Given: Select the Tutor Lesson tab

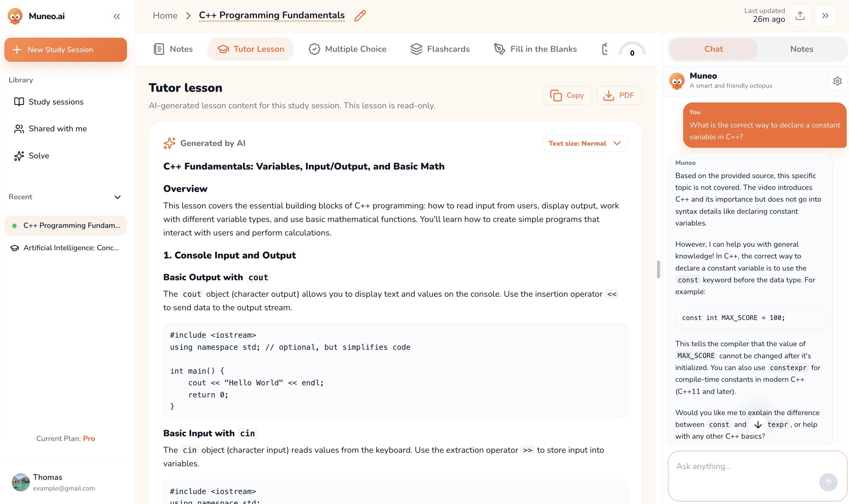Looking at the screenshot, I should (250, 49).
